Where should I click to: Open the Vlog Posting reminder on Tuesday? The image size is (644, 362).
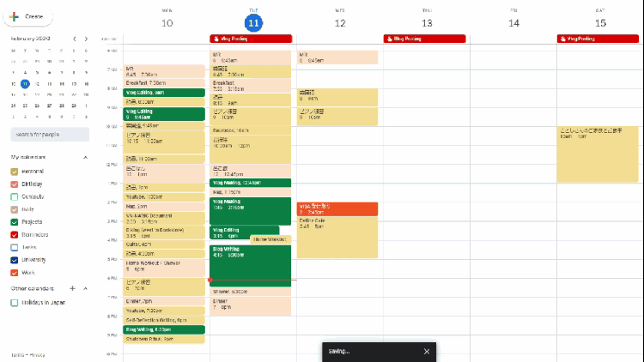coord(251,39)
